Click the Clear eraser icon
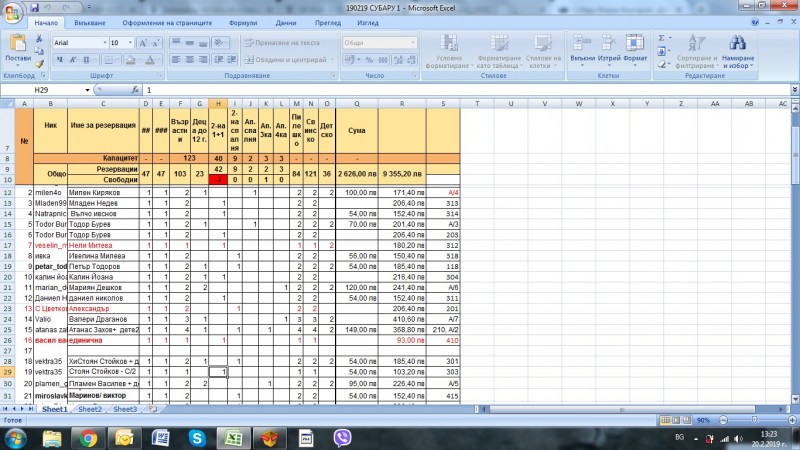 point(662,64)
